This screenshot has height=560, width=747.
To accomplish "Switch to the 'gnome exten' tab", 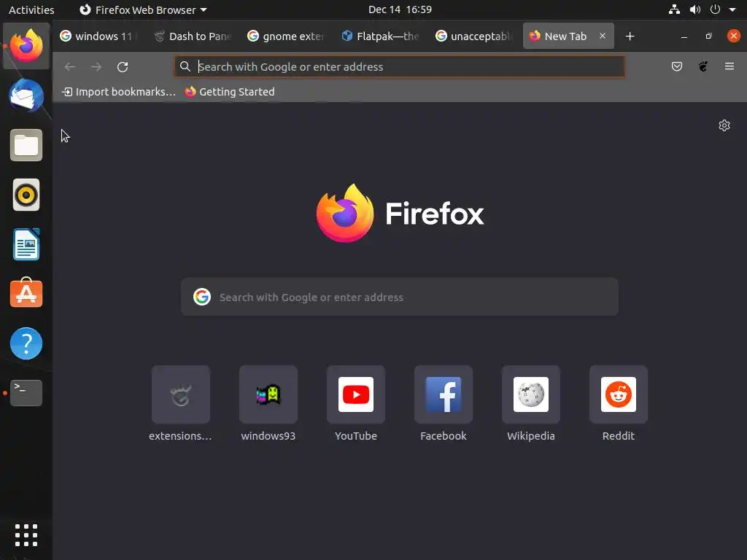I will [287, 36].
